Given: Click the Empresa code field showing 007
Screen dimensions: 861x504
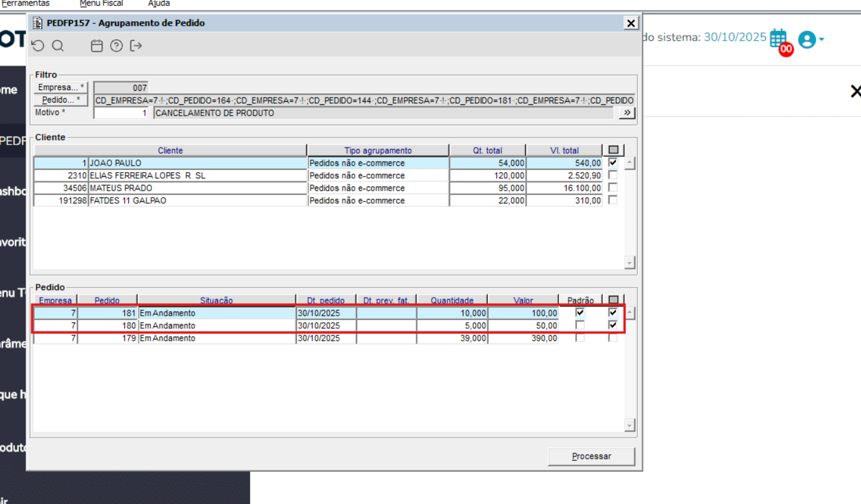Looking at the screenshot, I should (121, 88).
